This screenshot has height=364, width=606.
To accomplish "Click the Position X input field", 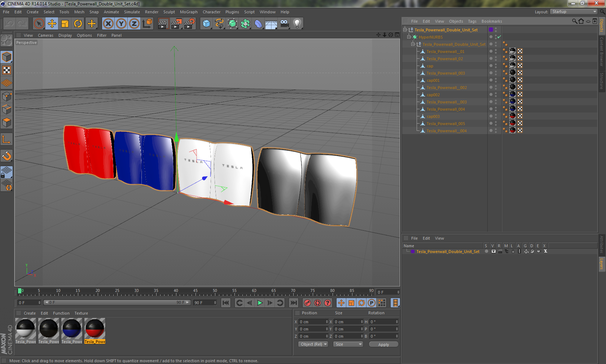I will click(313, 322).
